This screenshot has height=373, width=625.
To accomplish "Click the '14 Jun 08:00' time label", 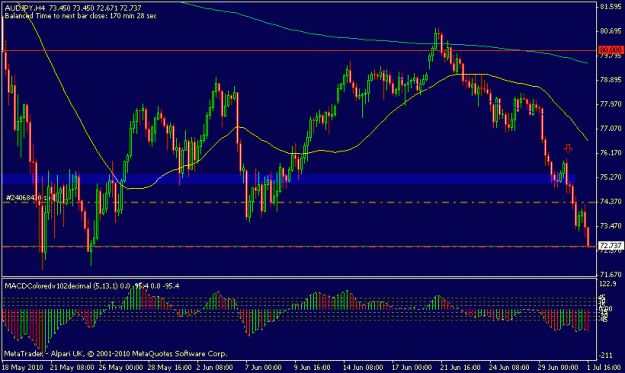I will coord(363,367).
